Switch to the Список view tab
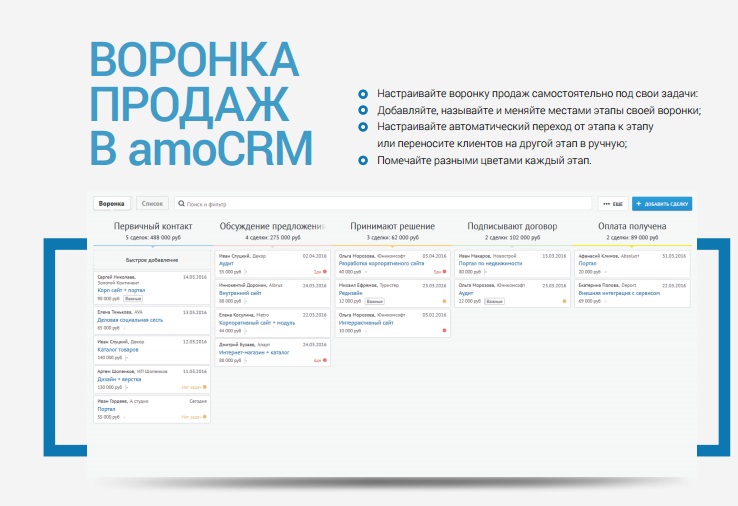738x506 pixels. 152,204
